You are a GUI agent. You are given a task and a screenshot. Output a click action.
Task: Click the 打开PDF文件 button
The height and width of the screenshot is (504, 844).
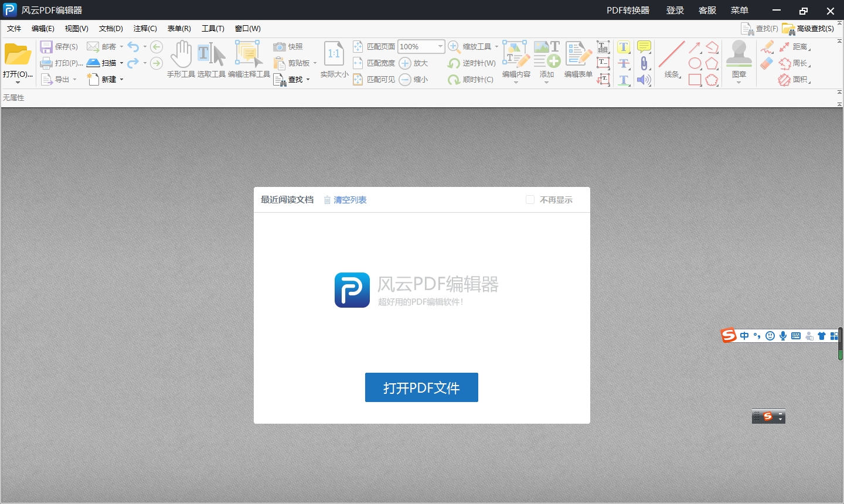tap(421, 387)
